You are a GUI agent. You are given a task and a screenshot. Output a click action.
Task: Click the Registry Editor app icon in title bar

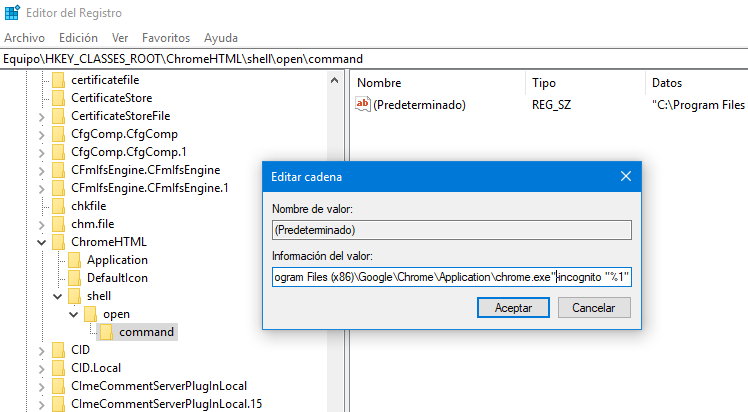pos(12,13)
